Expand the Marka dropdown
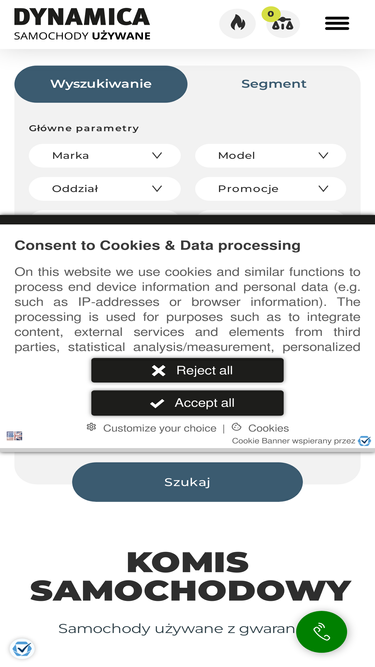Image resolution: width=375 pixels, height=667 pixels. click(105, 156)
